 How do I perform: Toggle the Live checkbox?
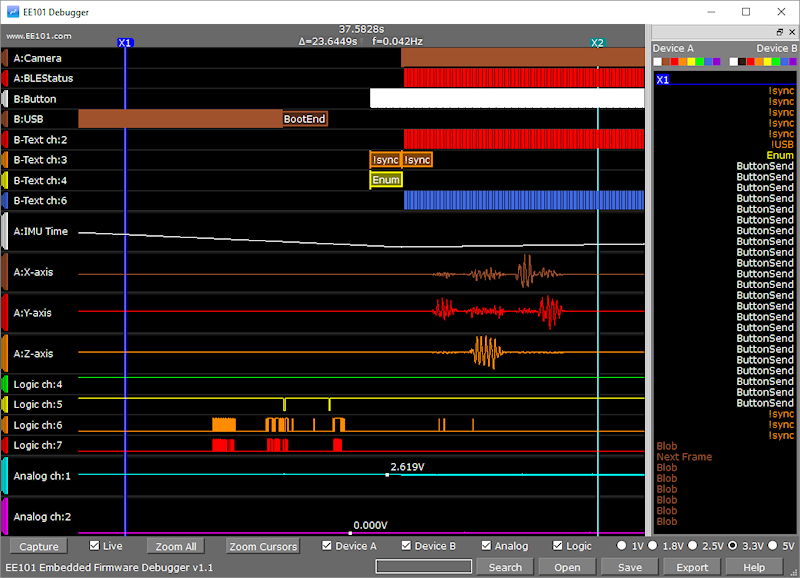(95, 546)
